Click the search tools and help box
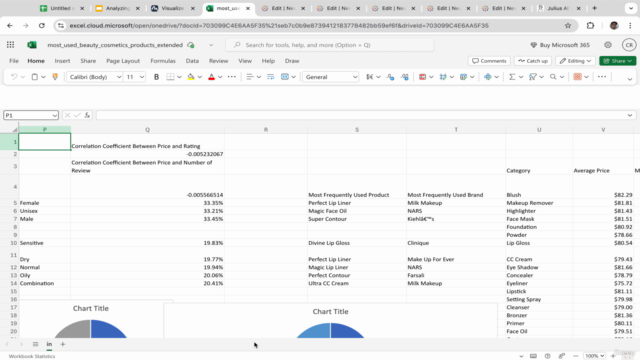The image size is (640, 360). [330, 45]
